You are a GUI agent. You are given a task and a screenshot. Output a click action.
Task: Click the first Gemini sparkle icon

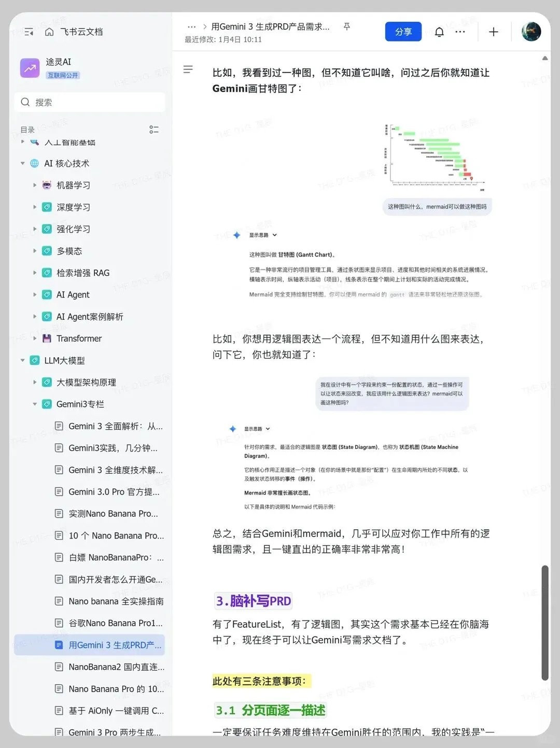coord(237,235)
